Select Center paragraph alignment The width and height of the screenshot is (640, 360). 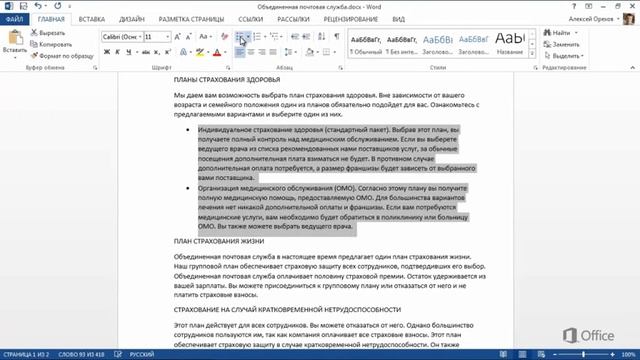click(251, 52)
